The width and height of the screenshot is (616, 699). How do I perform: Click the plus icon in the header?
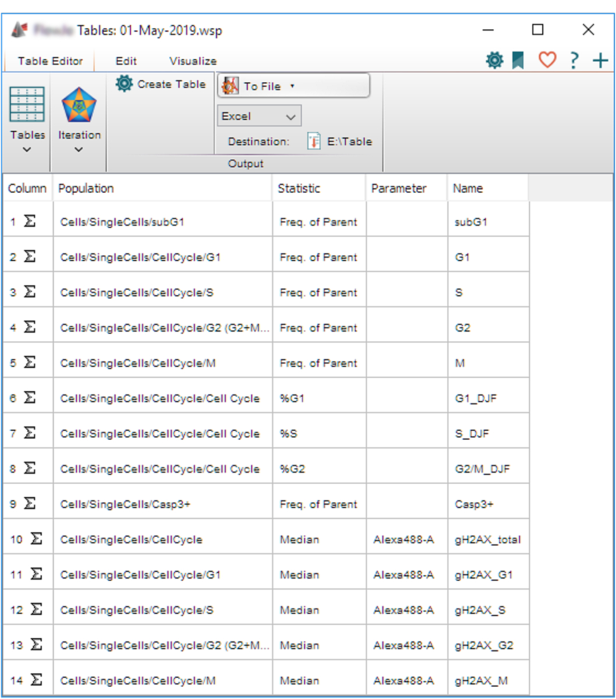(600, 61)
